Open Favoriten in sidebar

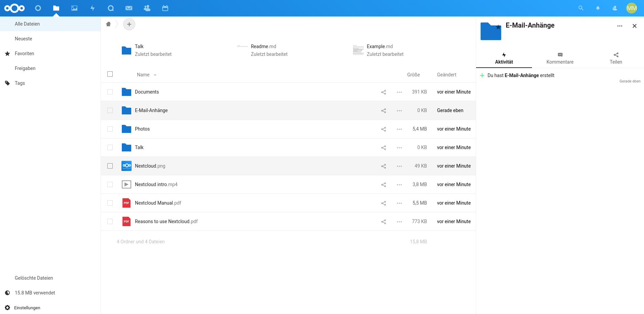[x=50, y=54]
